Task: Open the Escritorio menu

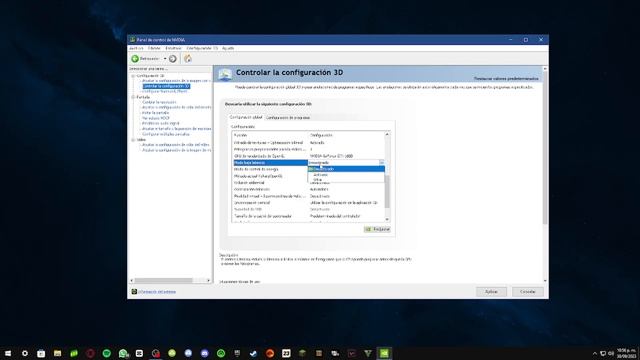Action: [x=173, y=48]
